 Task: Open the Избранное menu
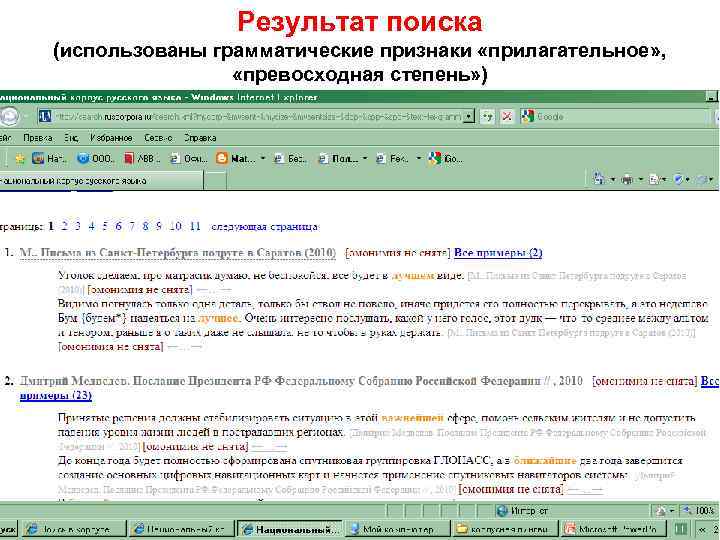(111, 138)
